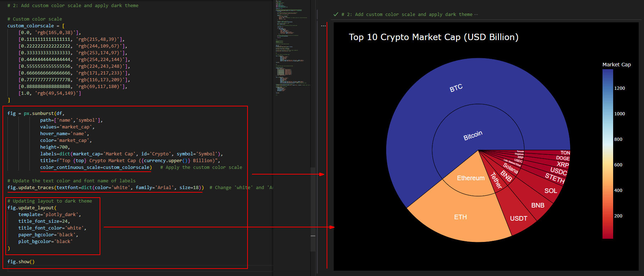Click the '# Update the text color' comment line

(x=71, y=181)
